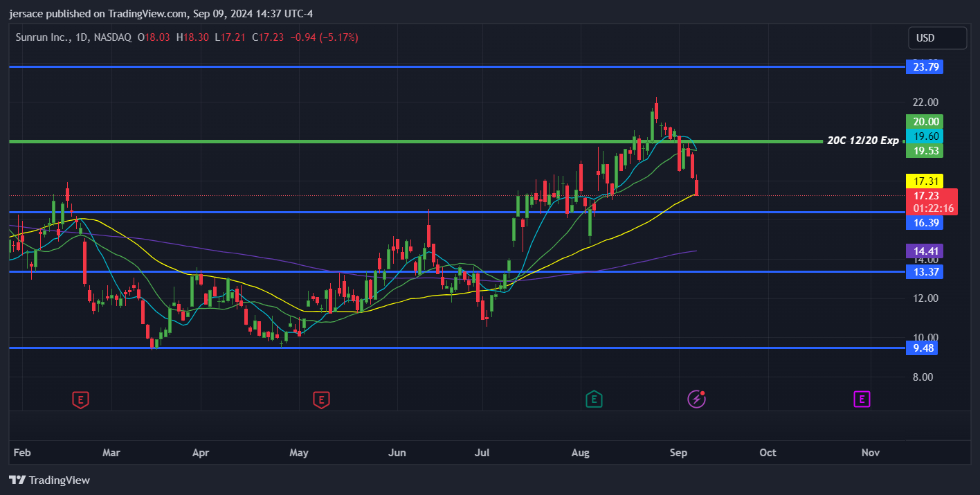The width and height of the screenshot is (980, 495).
Task: Click the C17.23 close value
Action: click(268, 37)
